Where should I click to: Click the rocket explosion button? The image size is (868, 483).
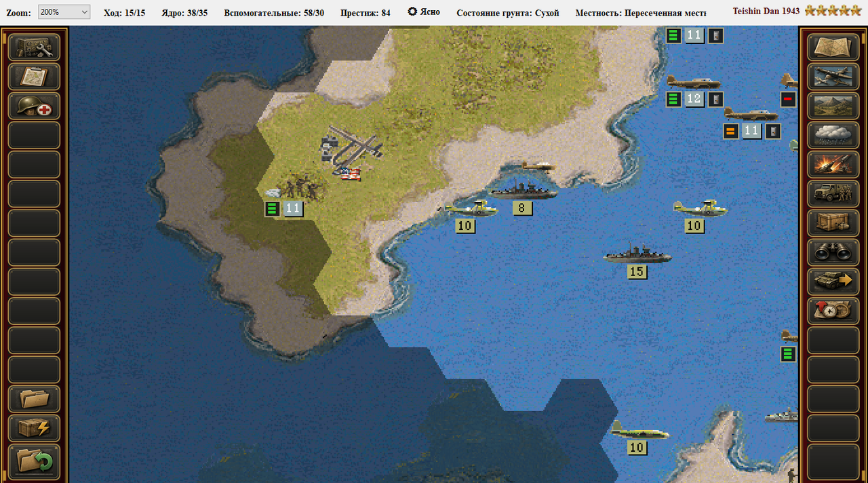click(833, 164)
